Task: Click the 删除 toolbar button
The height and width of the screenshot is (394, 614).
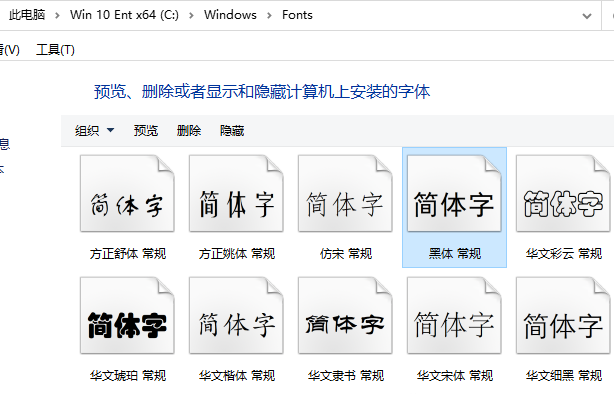Action: click(x=189, y=130)
